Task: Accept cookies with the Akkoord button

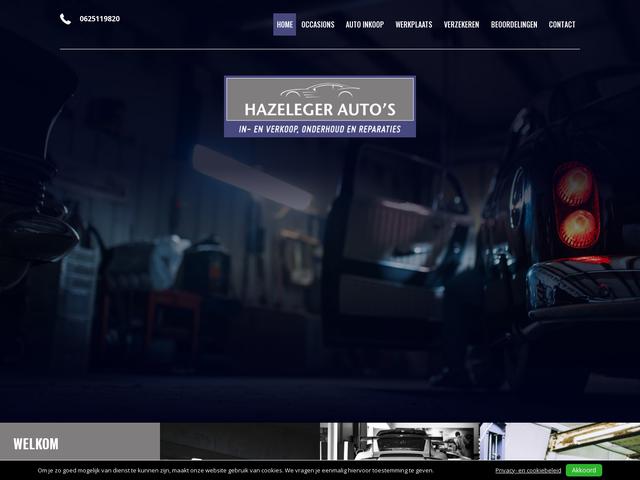Action: click(x=583, y=470)
